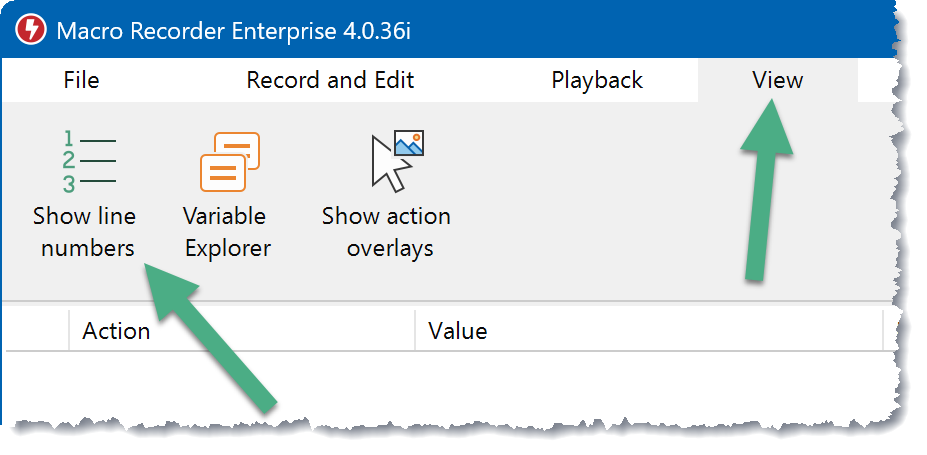Go to the Playback tab
The height and width of the screenshot is (455, 927).
[597, 80]
